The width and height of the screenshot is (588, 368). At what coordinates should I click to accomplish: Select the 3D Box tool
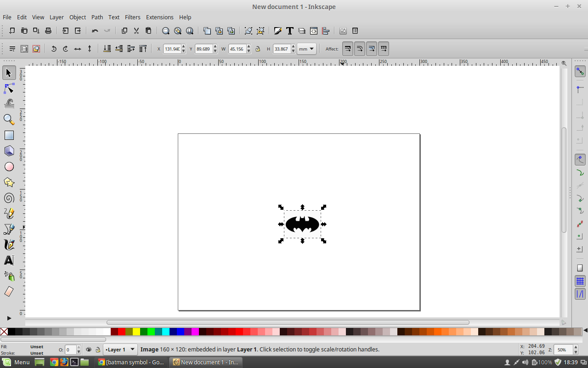pyautogui.click(x=9, y=151)
